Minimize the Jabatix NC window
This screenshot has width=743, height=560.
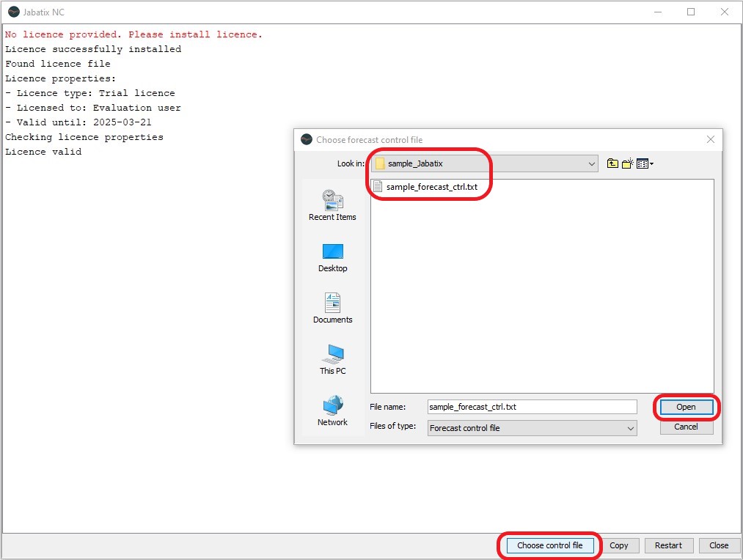click(x=658, y=12)
